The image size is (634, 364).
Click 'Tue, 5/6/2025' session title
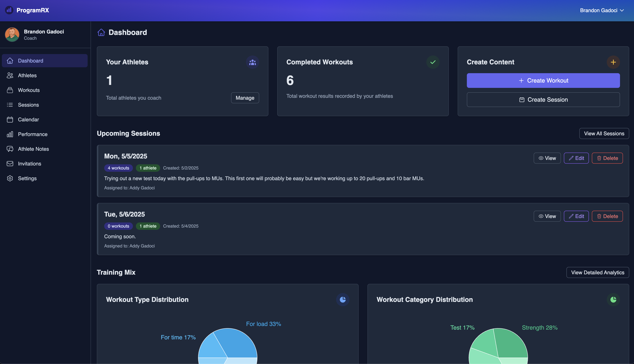click(x=124, y=214)
